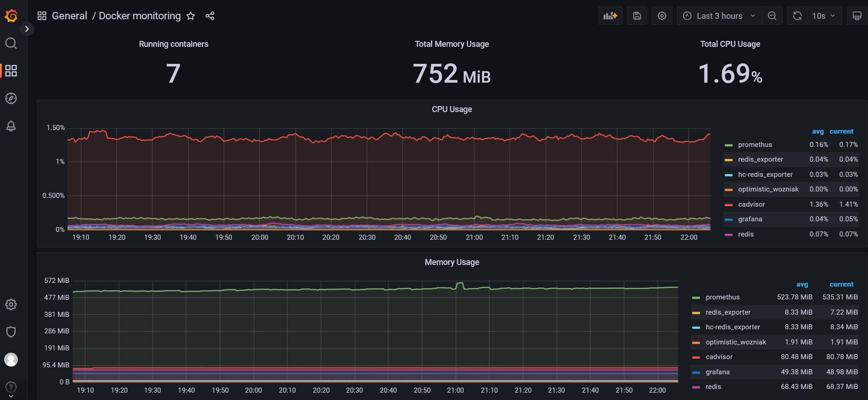
Task: Open the Server Admin shield icon
Action: (x=11, y=332)
